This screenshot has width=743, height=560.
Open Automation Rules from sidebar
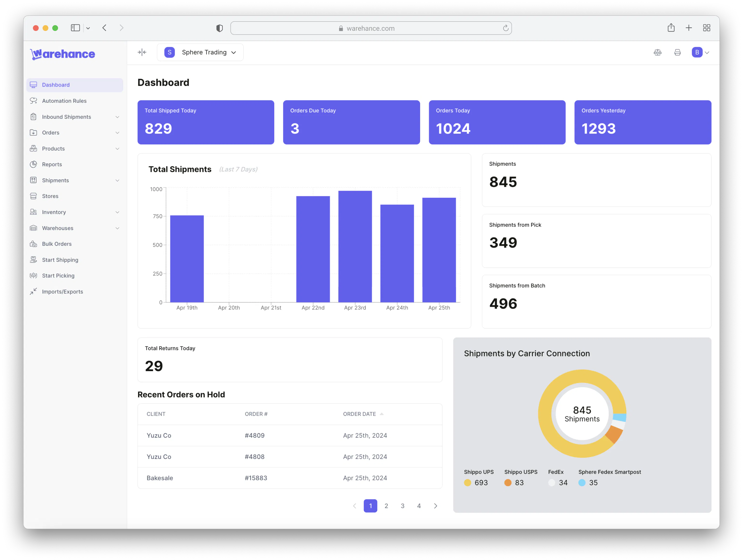click(x=64, y=101)
